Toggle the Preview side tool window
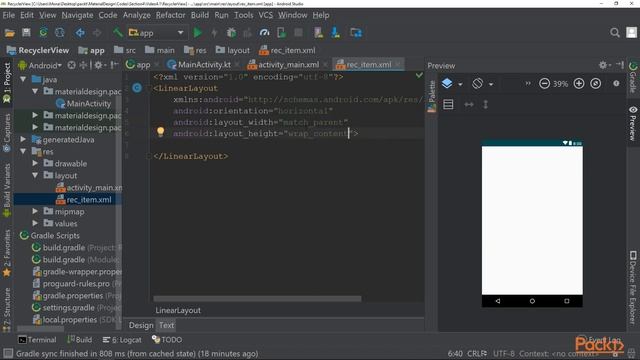Image resolution: width=640 pixels, height=360 pixels. point(633,124)
